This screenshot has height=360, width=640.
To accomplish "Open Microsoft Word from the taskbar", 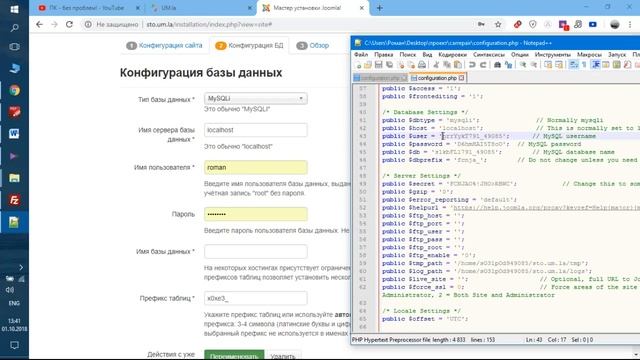I will click(14, 134).
